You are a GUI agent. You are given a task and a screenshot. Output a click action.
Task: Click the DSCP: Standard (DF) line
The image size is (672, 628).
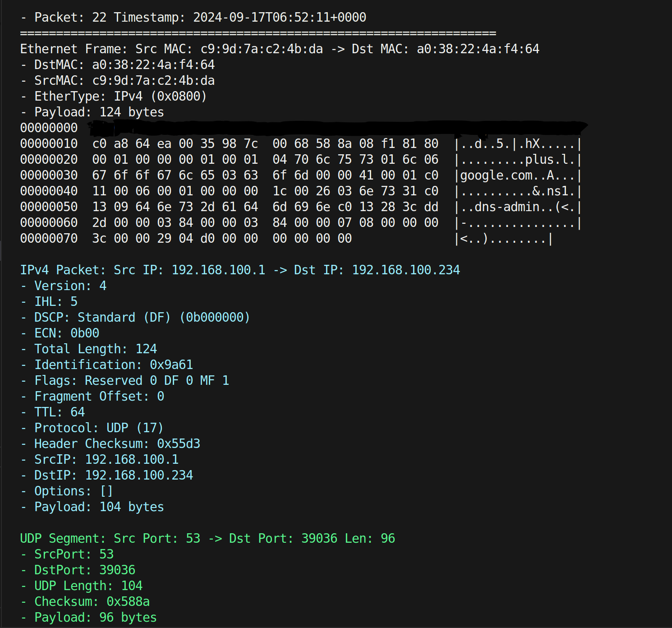pyautogui.click(x=135, y=318)
